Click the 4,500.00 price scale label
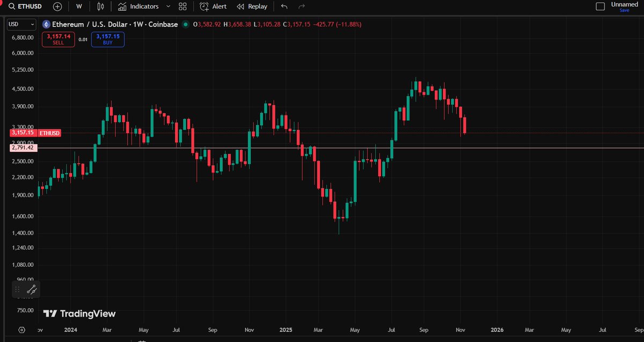This screenshot has height=342, width=644. 22,89
